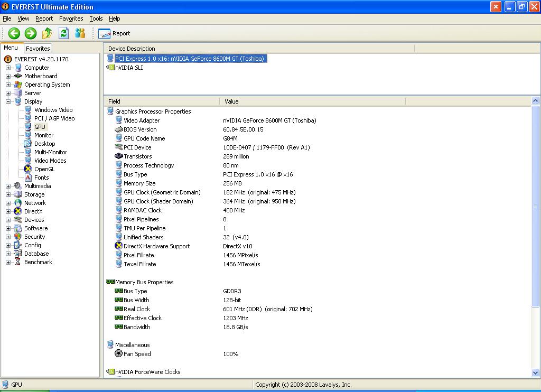
Task: Click the Network globe icon
Action: (x=17, y=203)
